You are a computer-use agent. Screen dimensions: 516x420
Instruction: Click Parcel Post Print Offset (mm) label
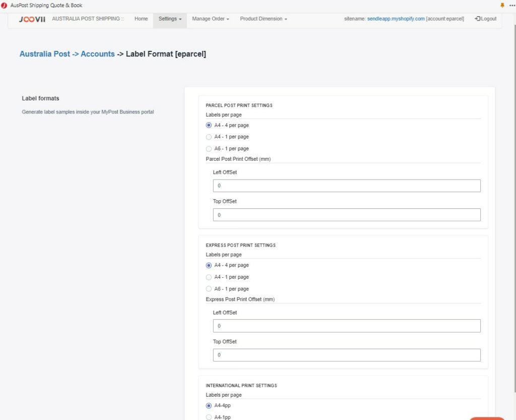(238, 159)
